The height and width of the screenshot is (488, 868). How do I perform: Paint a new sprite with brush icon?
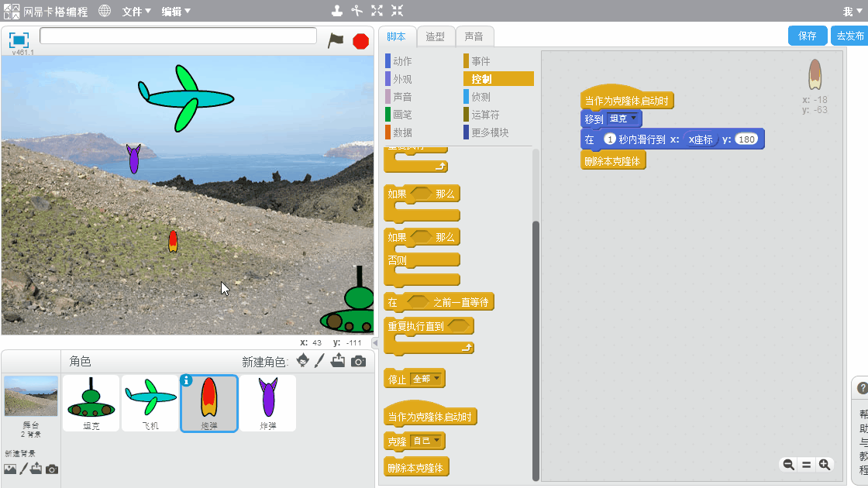[319, 361]
